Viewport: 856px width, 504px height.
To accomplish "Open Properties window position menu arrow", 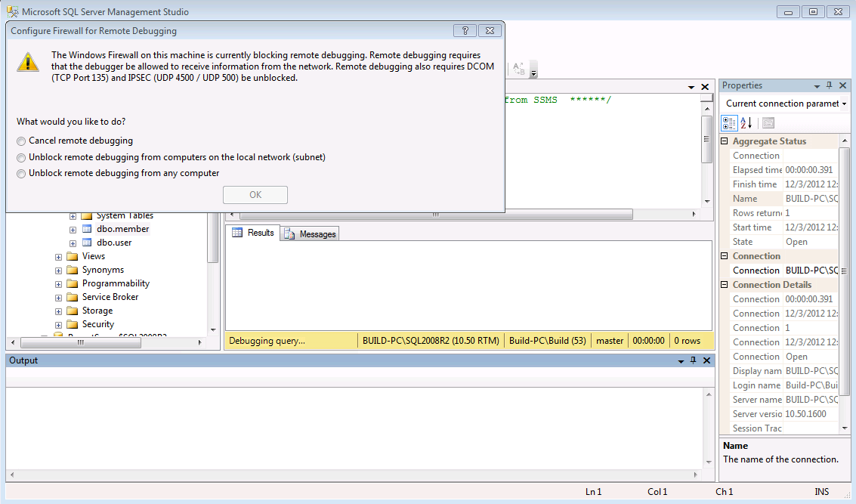I will pos(817,86).
